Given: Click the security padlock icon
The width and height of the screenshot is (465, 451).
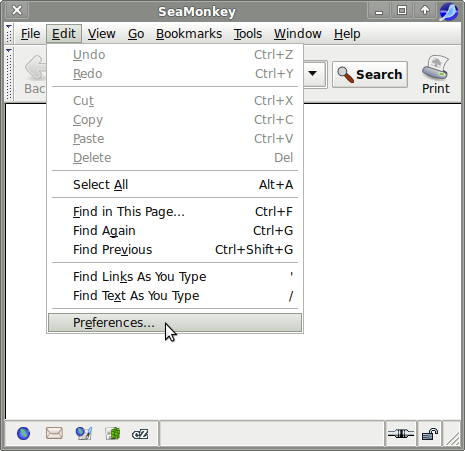Looking at the screenshot, I should coord(430,434).
